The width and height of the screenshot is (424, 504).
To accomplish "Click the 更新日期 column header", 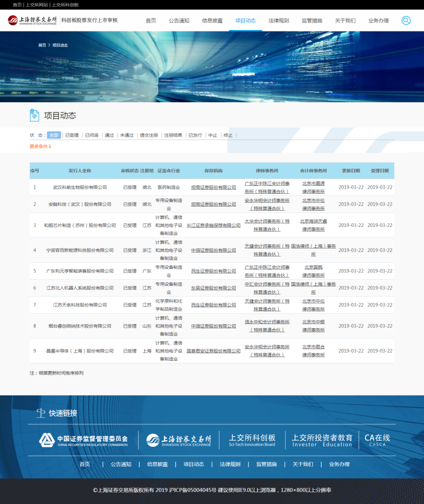I will [351, 171].
